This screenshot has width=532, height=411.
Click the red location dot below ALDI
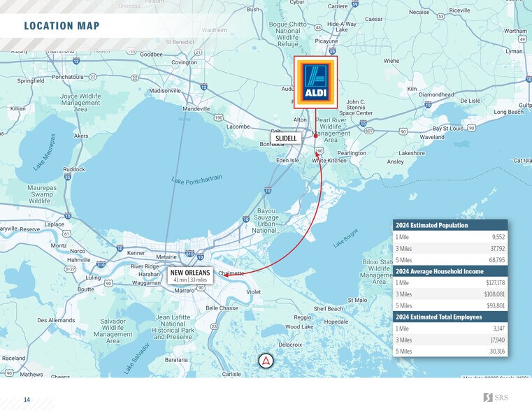pyautogui.click(x=315, y=136)
